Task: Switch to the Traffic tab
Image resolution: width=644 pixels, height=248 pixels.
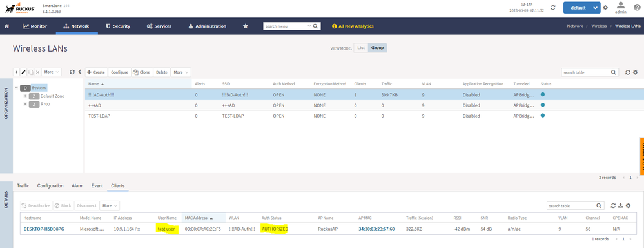Action: [x=23, y=186]
